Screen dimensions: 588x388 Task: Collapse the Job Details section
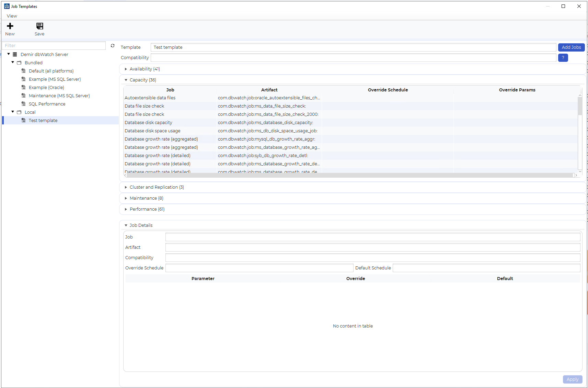(126, 225)
